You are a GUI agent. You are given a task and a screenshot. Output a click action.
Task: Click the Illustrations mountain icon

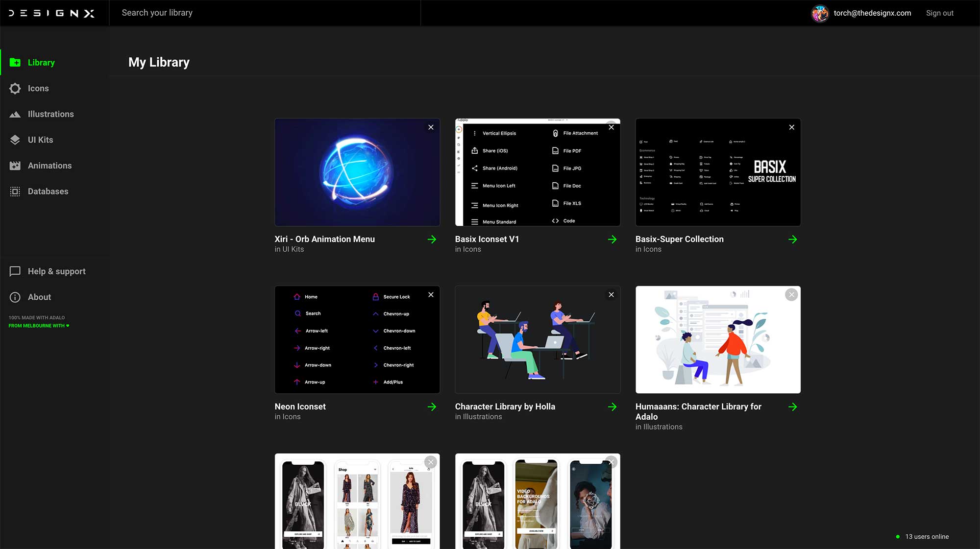(15, 115)
